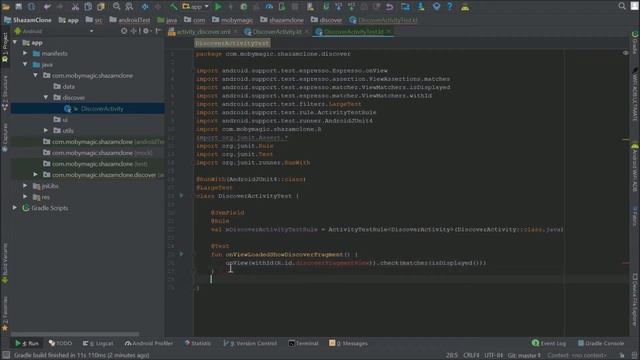The width and height of the screenshot is (640, 360).
Task: Open the Version Control tool tab
Action: [250, 343]
